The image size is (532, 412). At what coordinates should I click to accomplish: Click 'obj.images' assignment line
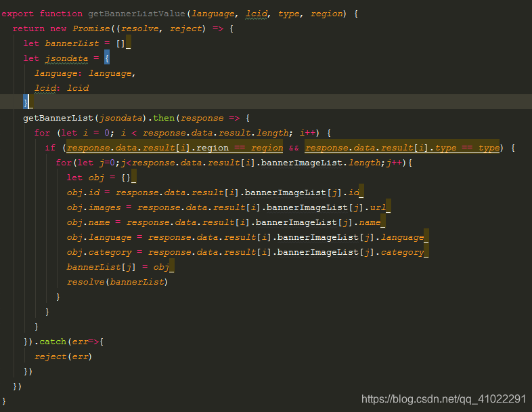pos(226,207)
